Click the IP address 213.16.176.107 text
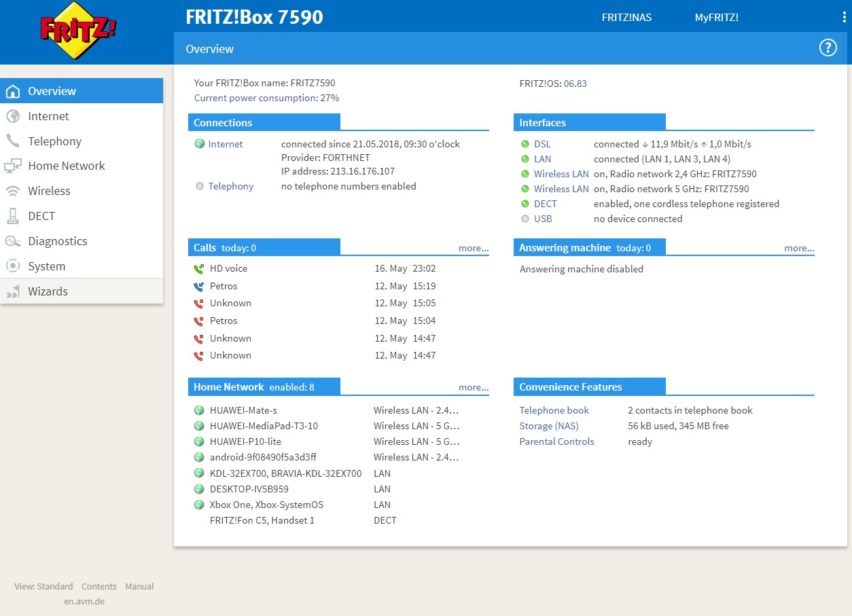The image size is (852, 616). [338, 171]
